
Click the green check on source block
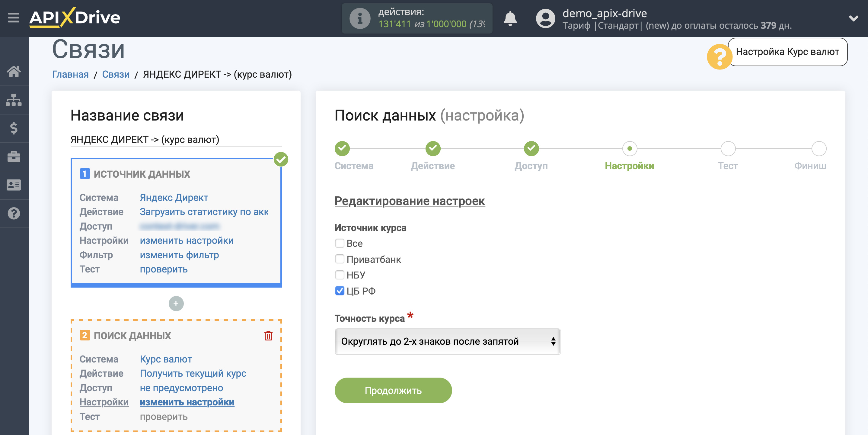281,159
